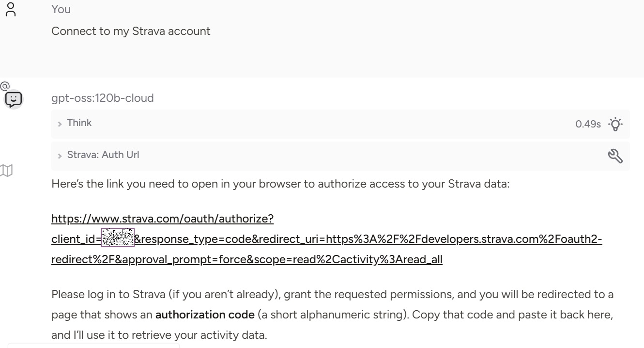644x348 pixels.
Task: Click the partially visible box at bottom left
Action: pos(93,346)
